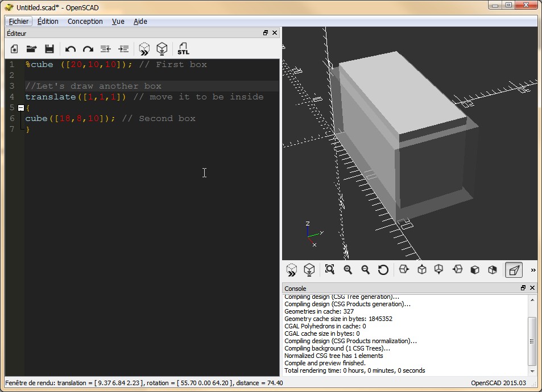542x392 pixels.
Task: Switch to the fifth cube view icon after Reset view
Action: [x=475, y=269]
